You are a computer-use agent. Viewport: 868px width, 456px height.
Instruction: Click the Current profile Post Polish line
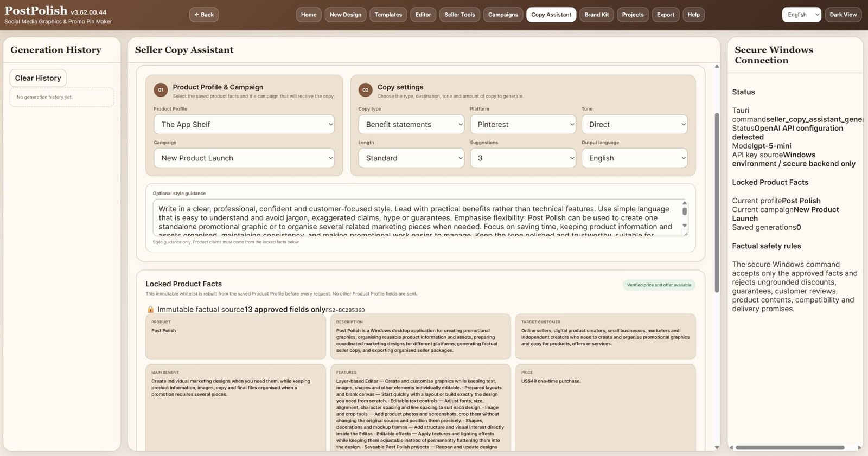[x=776, y=201]
